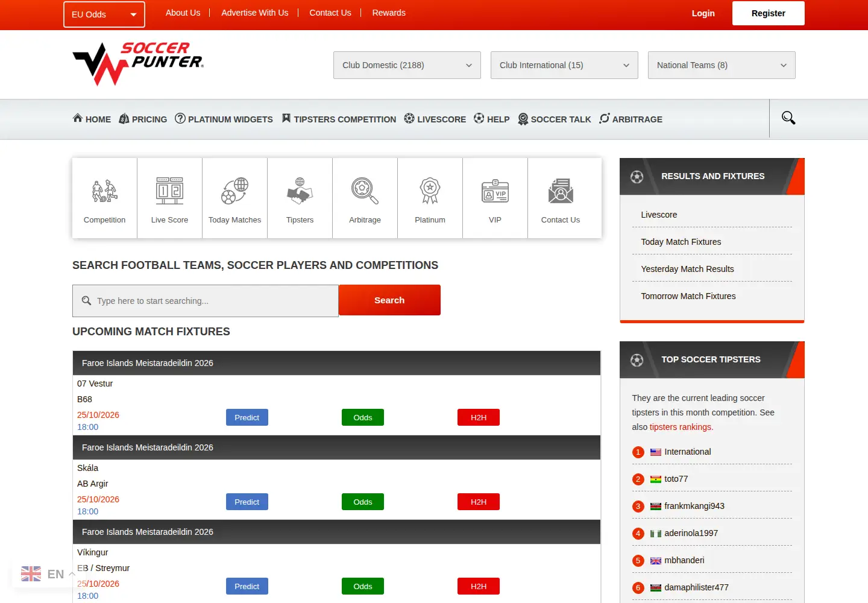The width and height of the screenshot is (868, 603).
Task: Expand the EN language selector arrow
Action: [x=72, y=574]
